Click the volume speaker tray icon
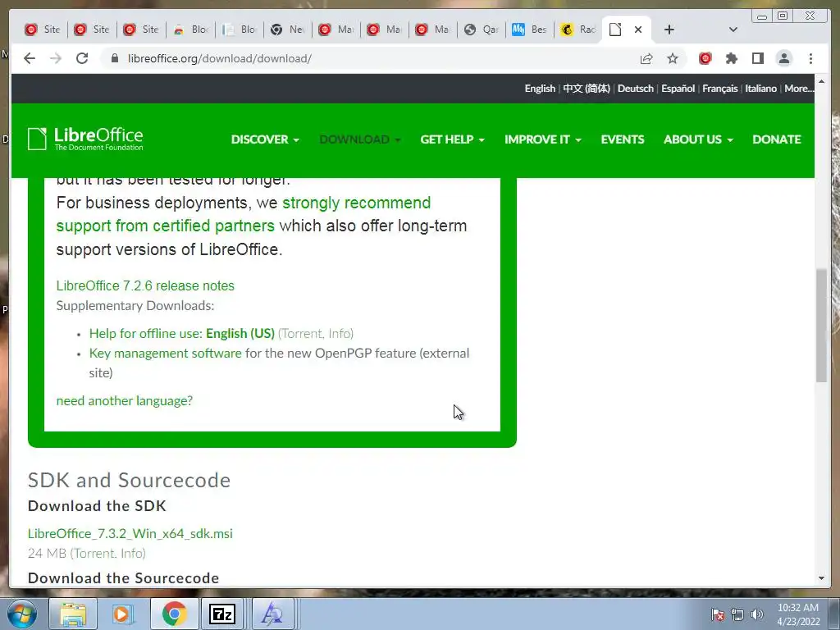The width and height of the screenshot is (840, 630). point(757,614)
